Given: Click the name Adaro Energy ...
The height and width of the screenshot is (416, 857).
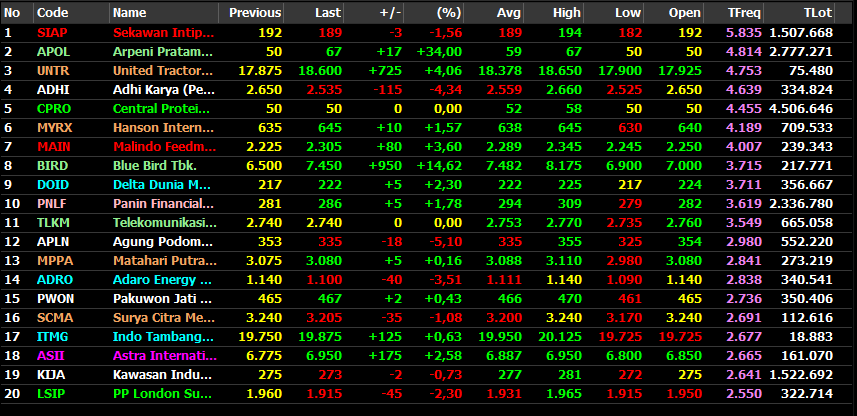Looking at the screenshot, I should pos(162,280).
